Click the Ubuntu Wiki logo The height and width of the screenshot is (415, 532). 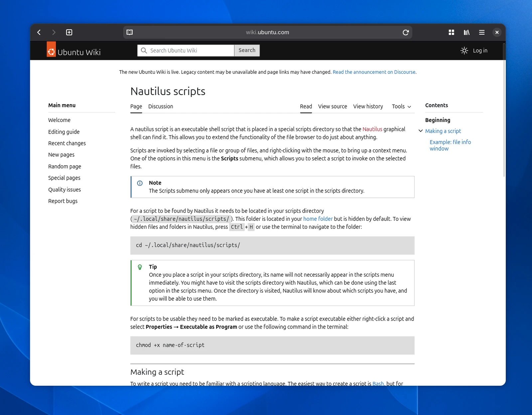pyautogui.click(x=74, y=50)
